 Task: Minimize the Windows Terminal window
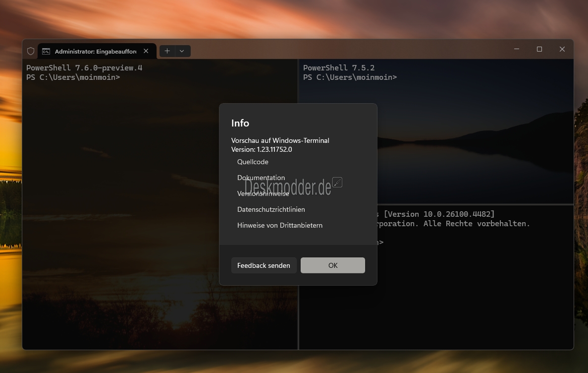click(x=516, y=49)
